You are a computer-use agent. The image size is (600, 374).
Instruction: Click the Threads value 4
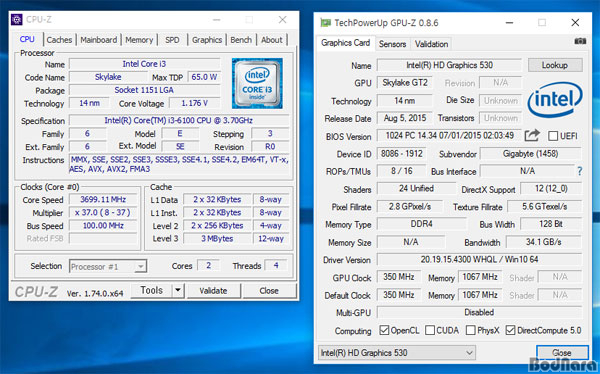pyautogui.click(x=276, y=265)
